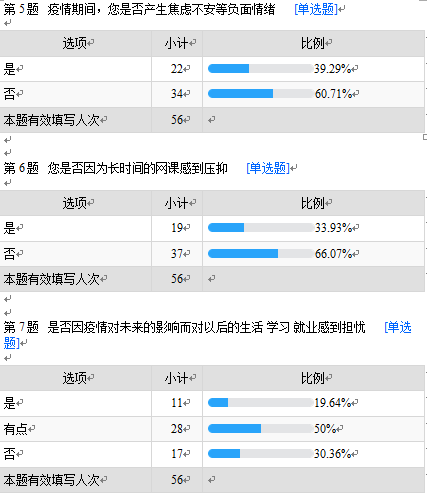Select the 选项 header in question 5 table
Screen dimensions: 427x495
[x=76, y=43]
